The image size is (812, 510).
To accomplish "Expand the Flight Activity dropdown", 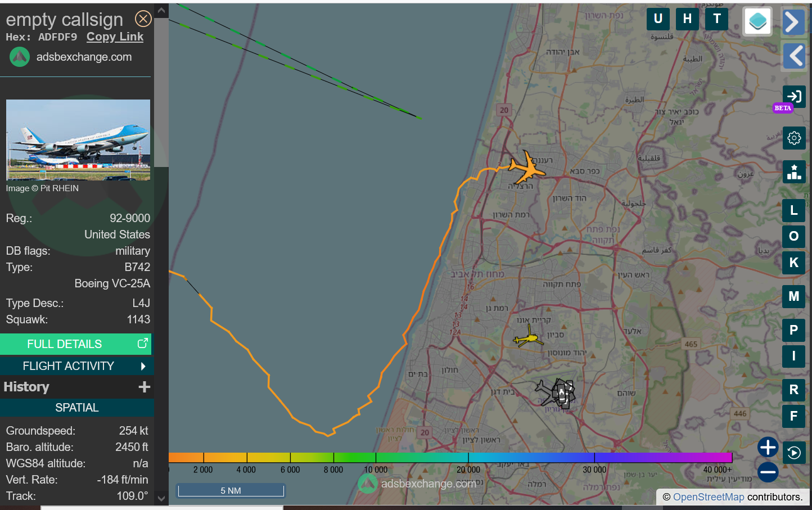I will pyautogui.click(x=76, y=366).
